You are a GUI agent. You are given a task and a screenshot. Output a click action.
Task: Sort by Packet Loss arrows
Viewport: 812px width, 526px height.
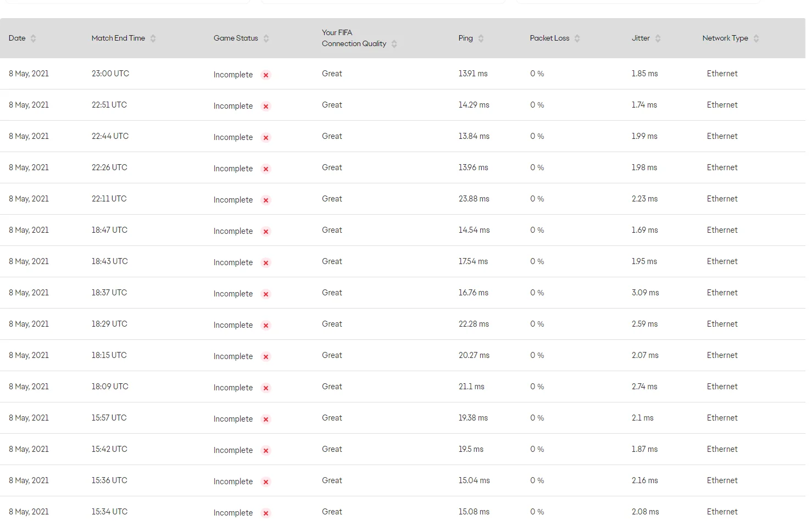click(577, 38)
